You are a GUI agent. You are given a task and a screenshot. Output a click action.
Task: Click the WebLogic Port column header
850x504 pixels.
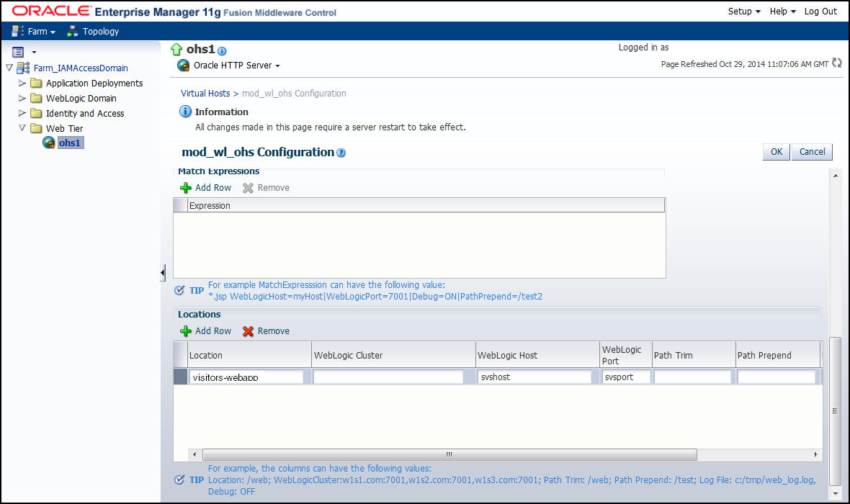pos(625,355)
